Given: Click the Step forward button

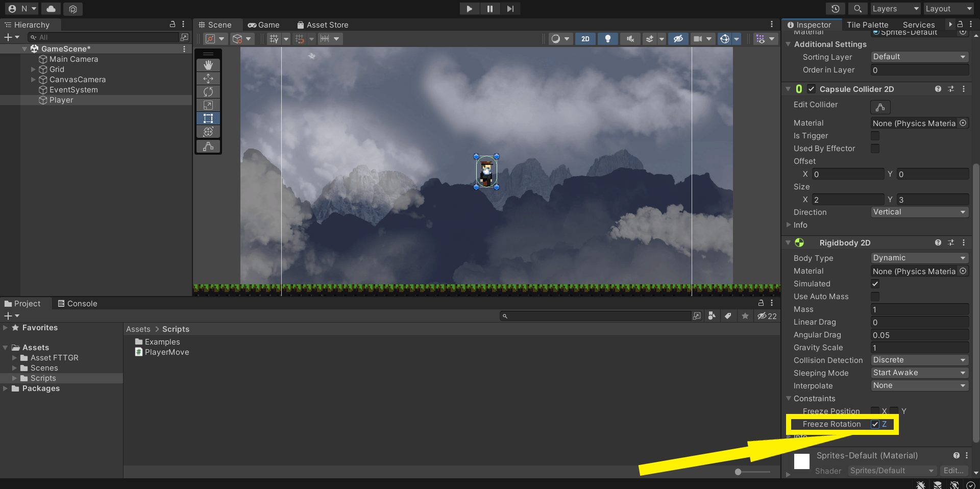Looking at the screenshot, I should click(510, 9).
